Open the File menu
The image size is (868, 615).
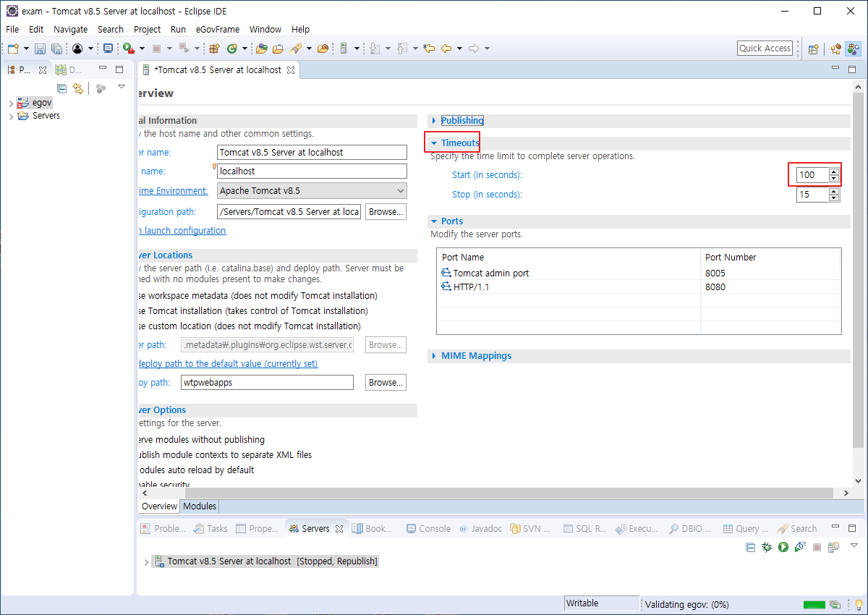12,30
